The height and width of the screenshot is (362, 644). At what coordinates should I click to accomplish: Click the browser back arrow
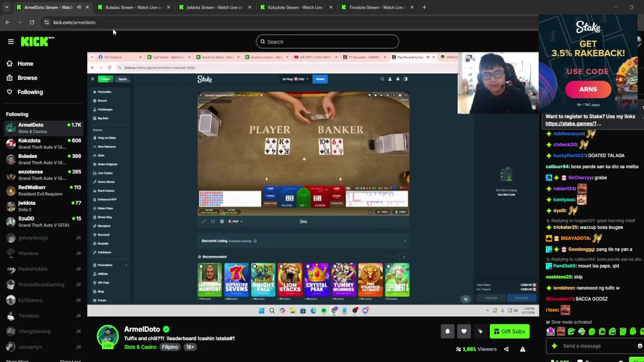(x=8, y=22)
